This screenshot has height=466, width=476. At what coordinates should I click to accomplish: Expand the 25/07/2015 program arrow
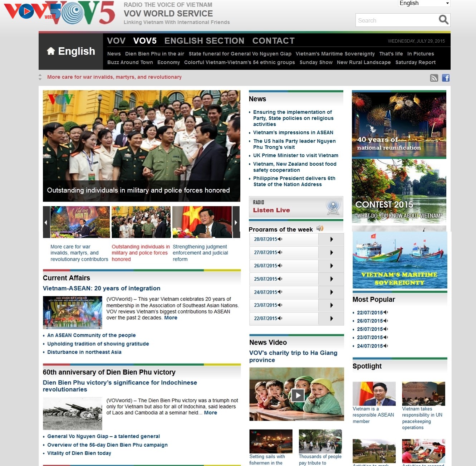(x=332, y=279)
